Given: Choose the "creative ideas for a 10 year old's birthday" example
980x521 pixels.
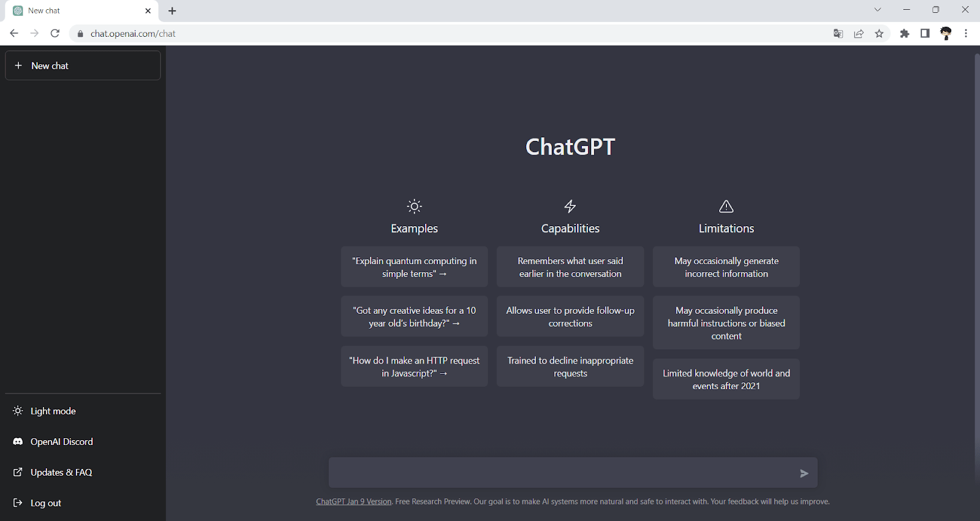Looking at the screenshot, I should coord(415,316).
